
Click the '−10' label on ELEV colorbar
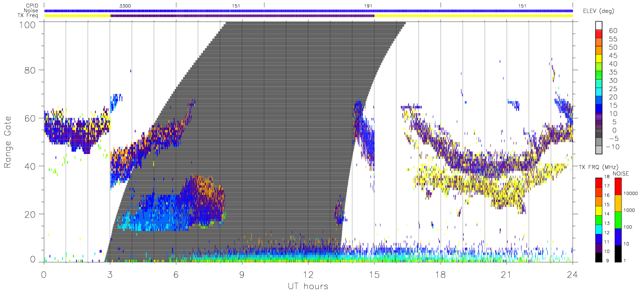click(x=614, y=147)
